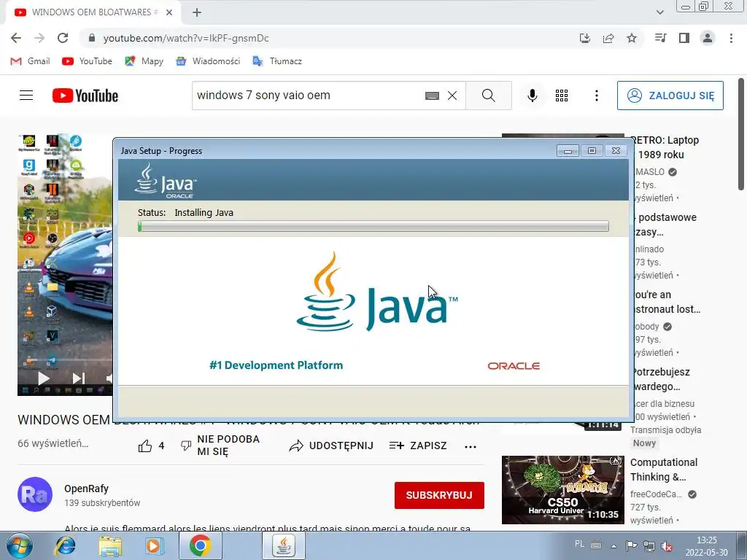Clear the YouTube search text

point(452,96)
